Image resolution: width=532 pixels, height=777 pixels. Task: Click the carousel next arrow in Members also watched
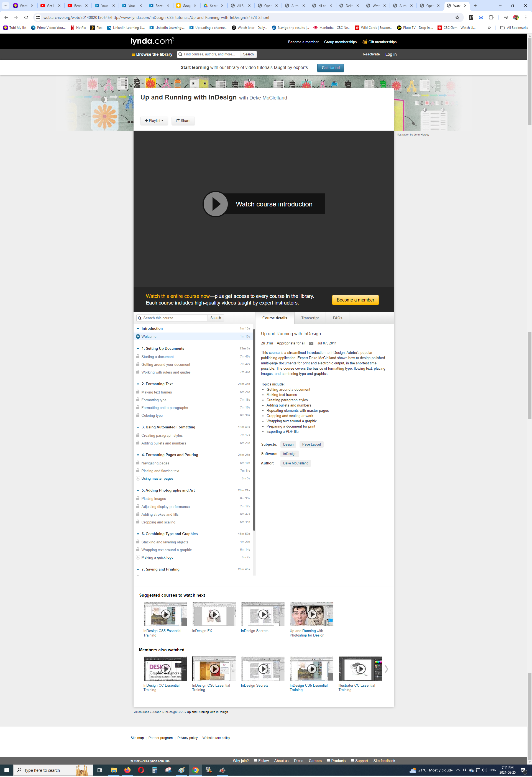[x=386, y=669]
